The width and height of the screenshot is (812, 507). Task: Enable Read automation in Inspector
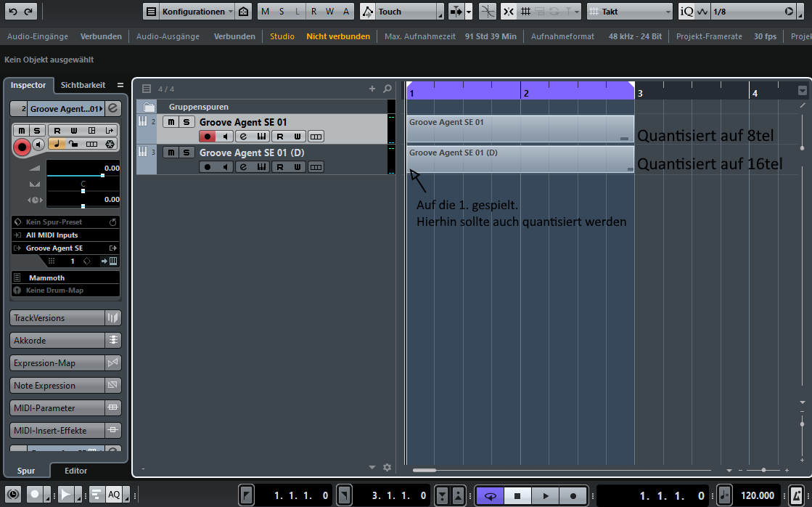click(x=57, y=131)
